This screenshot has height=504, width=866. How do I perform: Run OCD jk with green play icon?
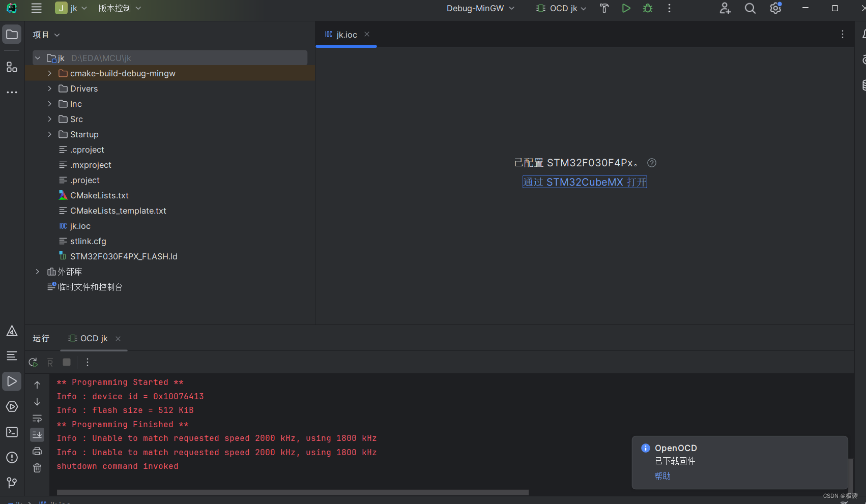[626, 8]
